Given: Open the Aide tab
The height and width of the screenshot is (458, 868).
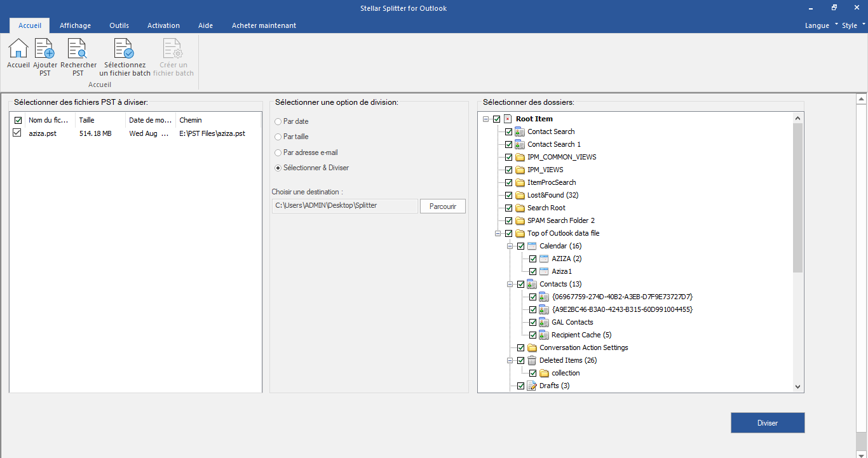Looking at the screenshot, I should click(205, 25).
